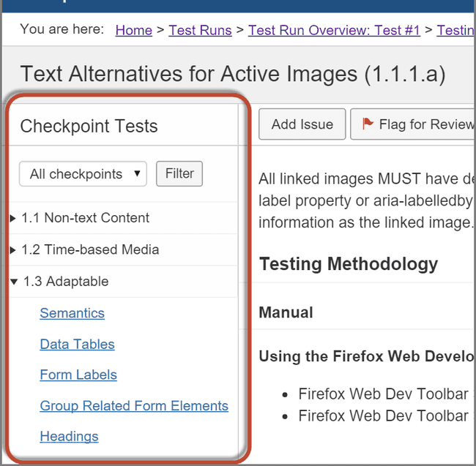
Task: Select the Form Labels link
Action: 78,375
